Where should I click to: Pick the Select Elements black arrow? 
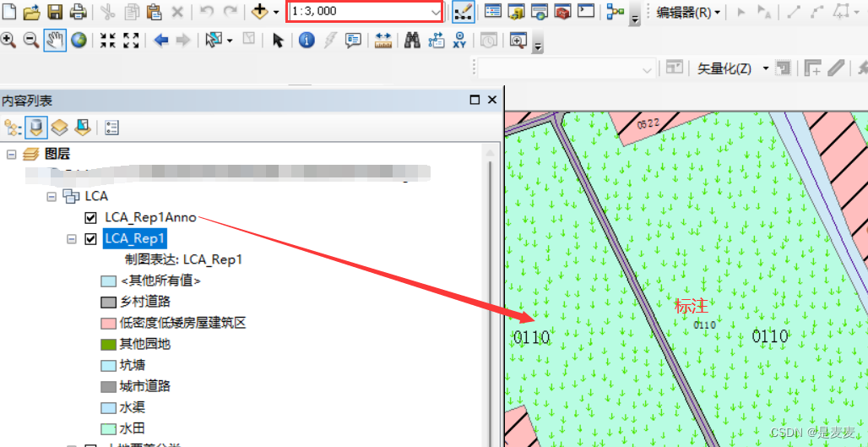tap(279, 40)
